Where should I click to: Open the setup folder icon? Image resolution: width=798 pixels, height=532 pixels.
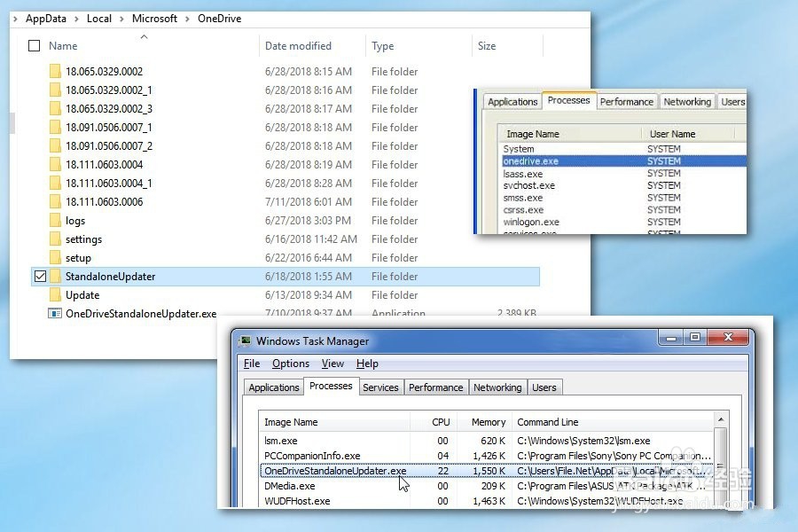tap(55, 257)
